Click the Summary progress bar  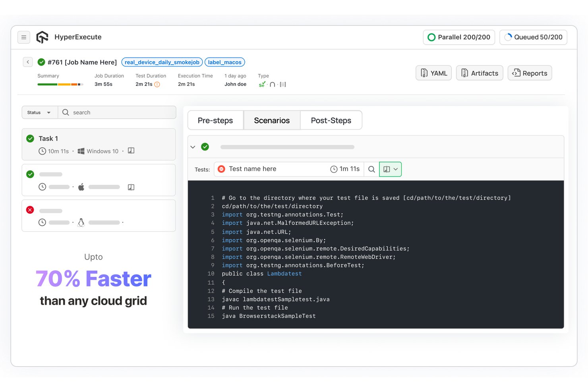(60, 84)
